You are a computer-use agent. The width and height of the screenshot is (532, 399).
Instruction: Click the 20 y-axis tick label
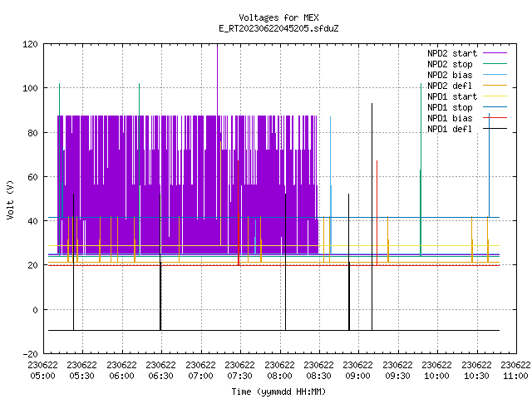pyautogui.click(x=33, y=265)
